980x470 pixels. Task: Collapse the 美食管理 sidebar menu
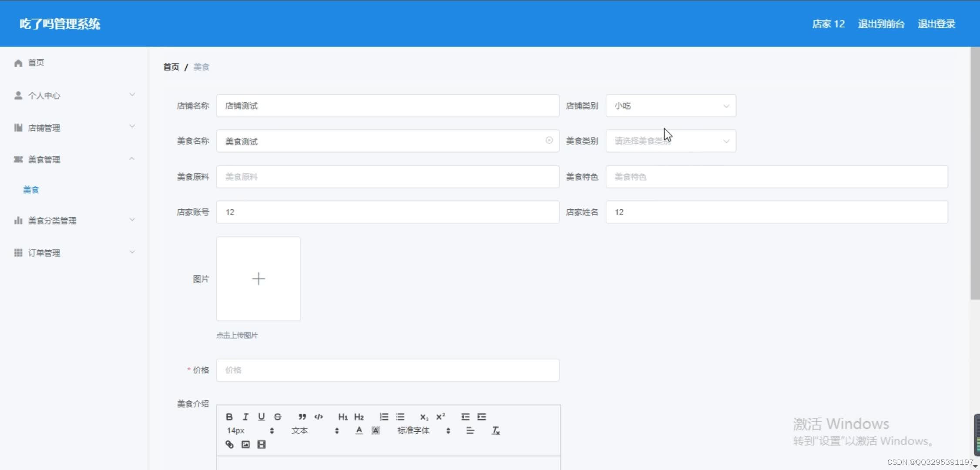tap(74, 159)
